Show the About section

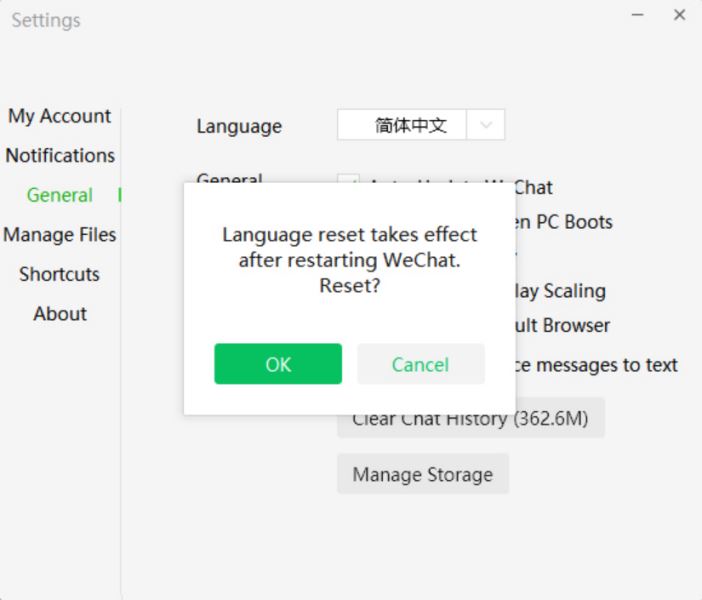pyautogui.click(x=60, y=313)
